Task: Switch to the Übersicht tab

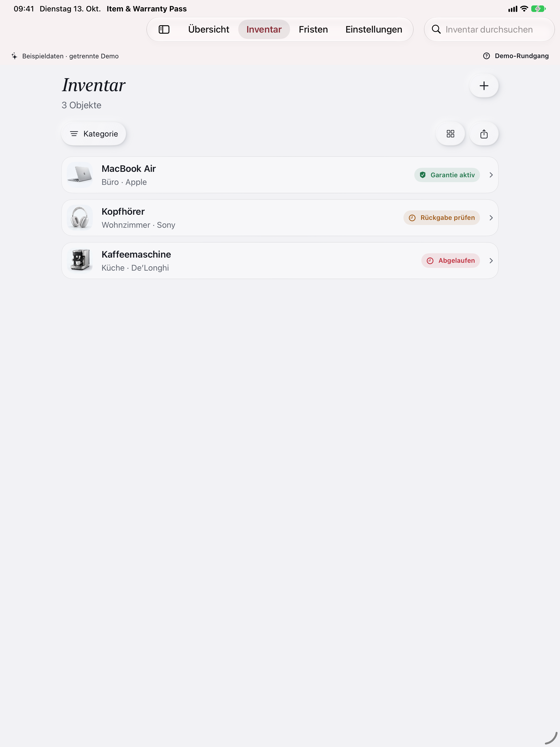Action: [209, 29]
